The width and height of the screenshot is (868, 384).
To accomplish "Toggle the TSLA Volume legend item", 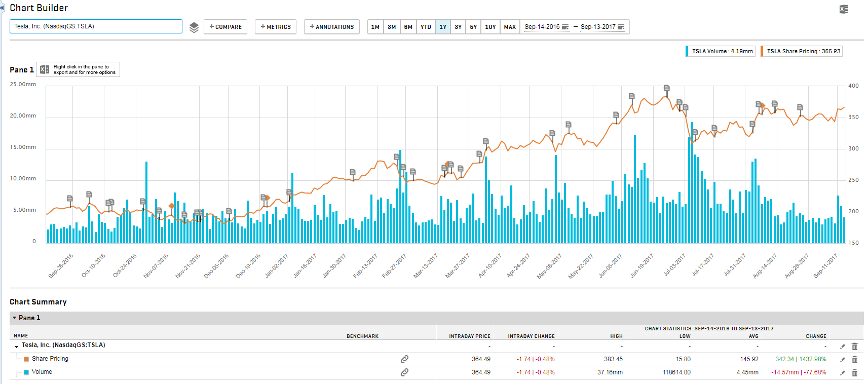I will 721,51.
